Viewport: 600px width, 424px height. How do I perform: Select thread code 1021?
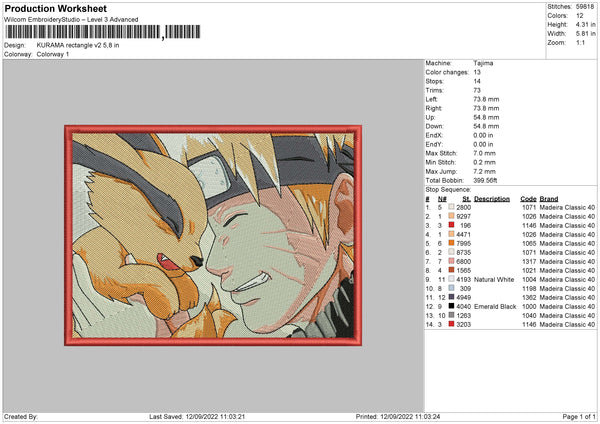529,271
